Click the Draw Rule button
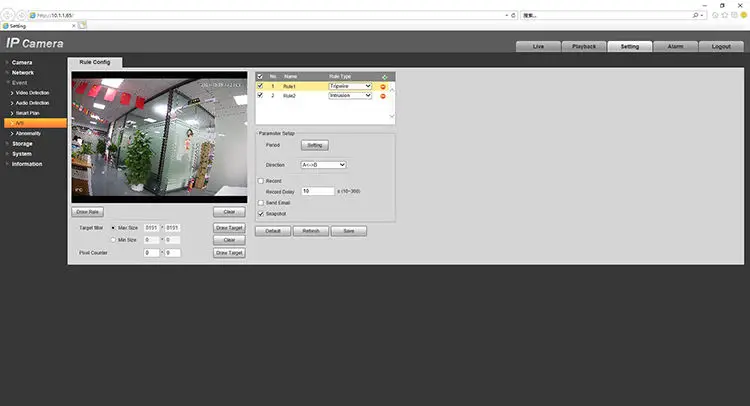The width and height of the screenshot is (750, 406). coord(88,212)
